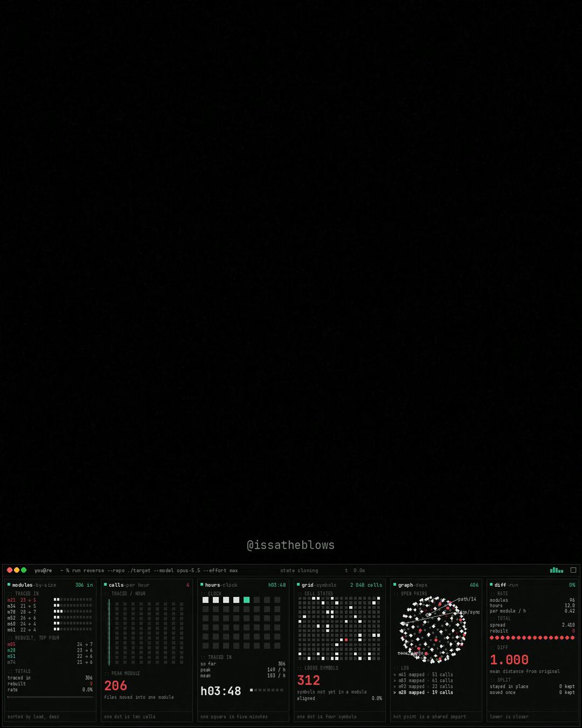
Task: Click the green maximize dot
Action: click(24, 570)
